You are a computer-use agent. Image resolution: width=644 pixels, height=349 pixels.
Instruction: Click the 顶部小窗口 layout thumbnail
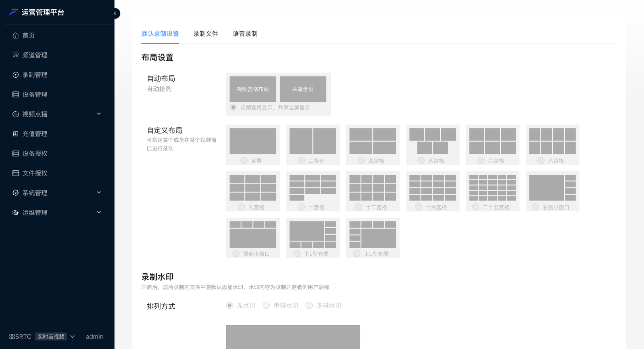tap(253, 234)
